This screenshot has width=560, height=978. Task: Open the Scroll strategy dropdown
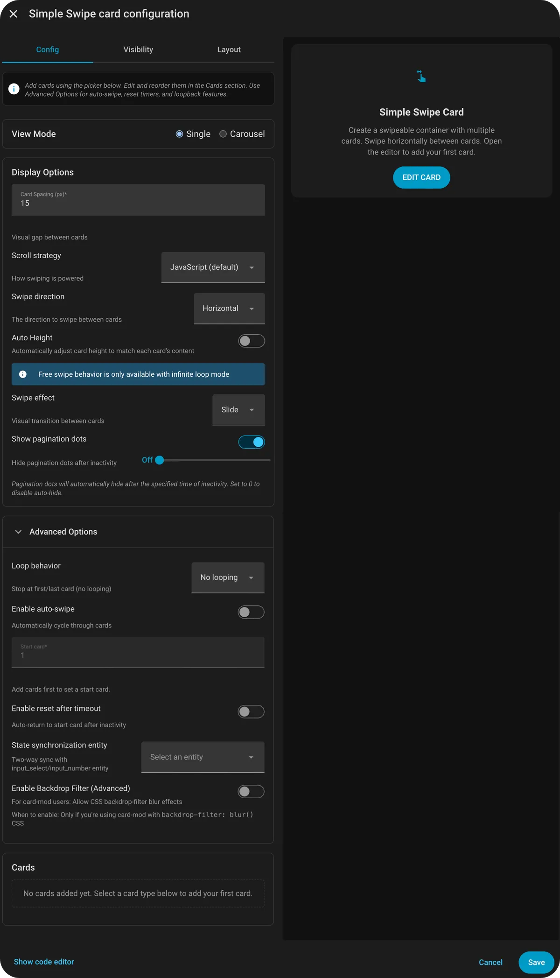pyautogui.click(x=213, y=267)
